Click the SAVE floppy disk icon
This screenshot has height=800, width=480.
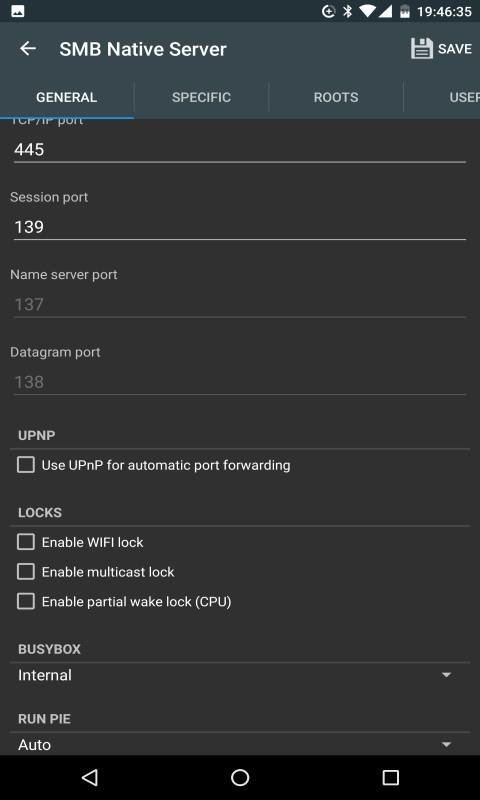(x=422, y=49)
